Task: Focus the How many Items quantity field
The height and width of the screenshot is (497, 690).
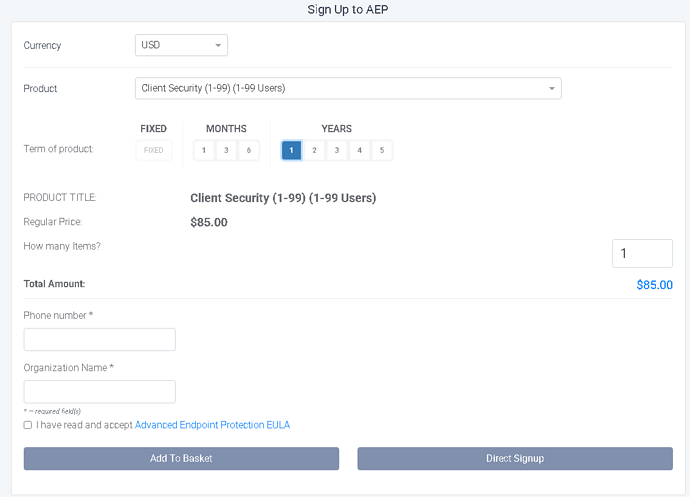Action: (642, 254)
